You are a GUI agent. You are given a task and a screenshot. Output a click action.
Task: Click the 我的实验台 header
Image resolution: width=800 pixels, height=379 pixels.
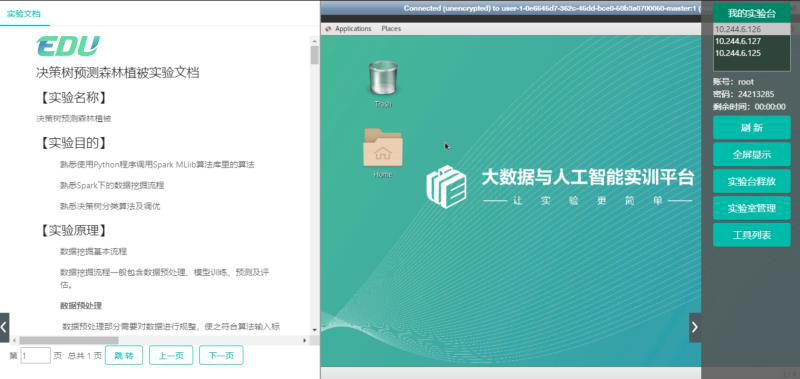coord(752,13)
